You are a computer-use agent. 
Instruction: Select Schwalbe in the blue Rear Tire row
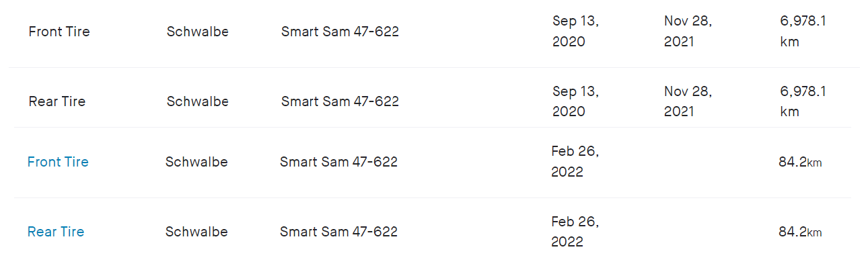[196, 232]
